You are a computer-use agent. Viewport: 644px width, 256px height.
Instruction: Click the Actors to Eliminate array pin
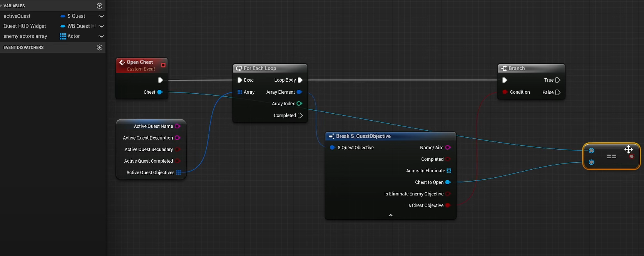[449, 171]
